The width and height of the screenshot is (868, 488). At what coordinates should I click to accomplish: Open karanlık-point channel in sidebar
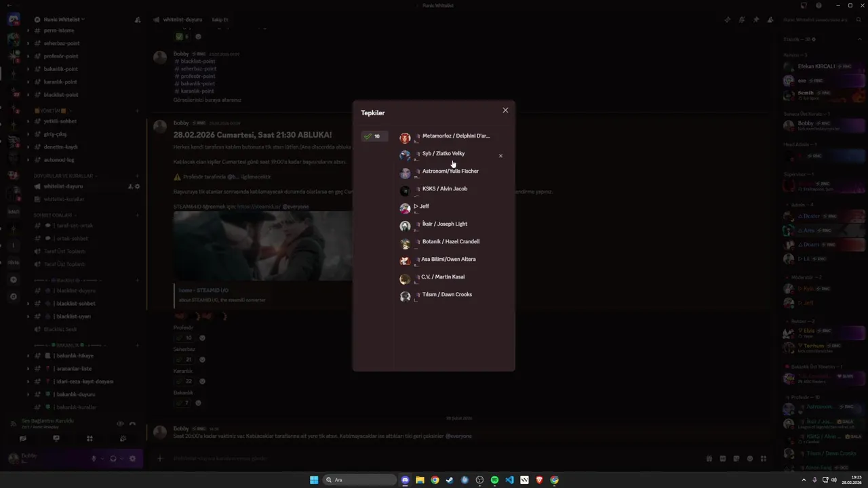60,82
